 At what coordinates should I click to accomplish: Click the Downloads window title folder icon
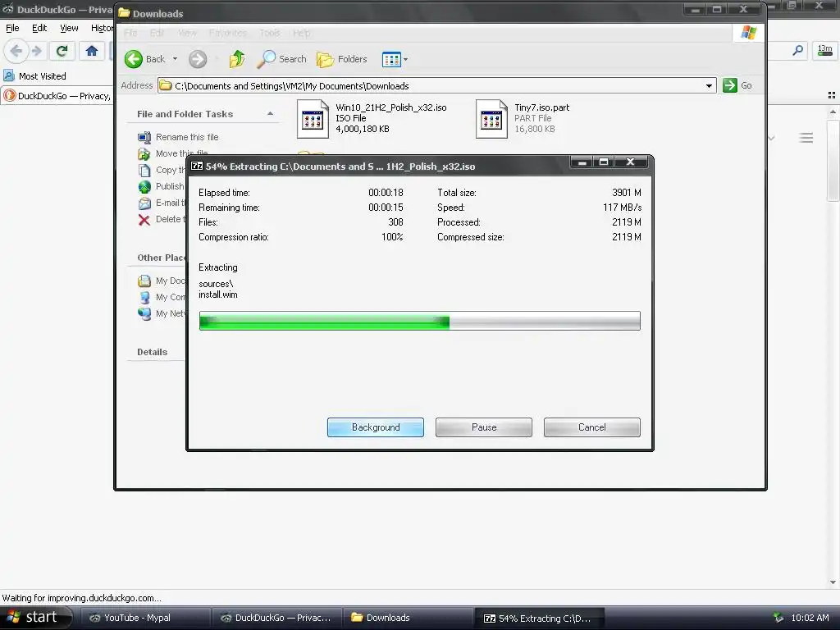[x=125, y=13]
